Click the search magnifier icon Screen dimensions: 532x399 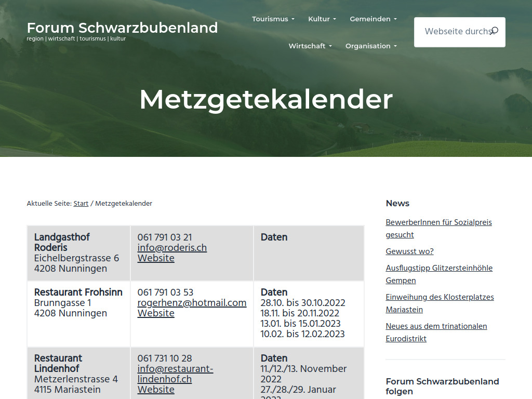pyautogui.click(x=494, y=31)
